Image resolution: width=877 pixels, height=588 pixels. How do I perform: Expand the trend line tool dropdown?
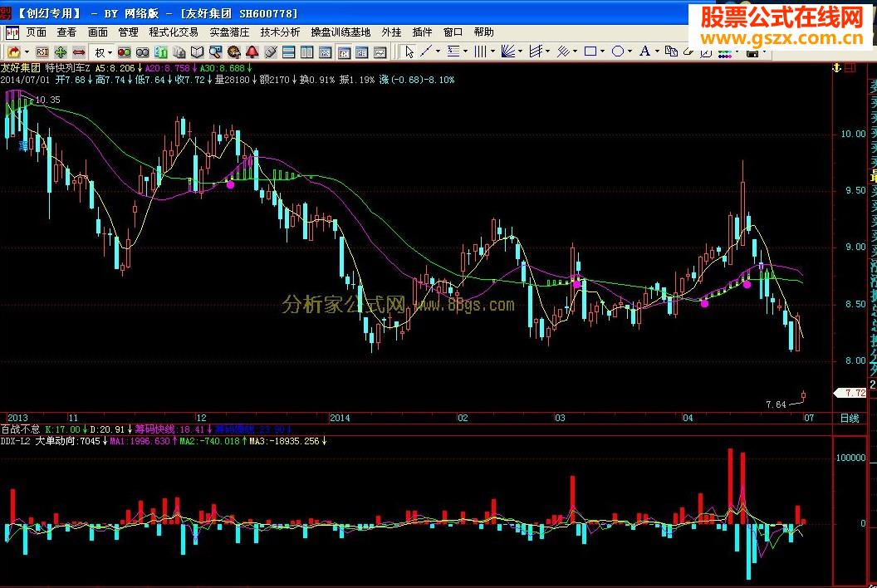point(438,51)
